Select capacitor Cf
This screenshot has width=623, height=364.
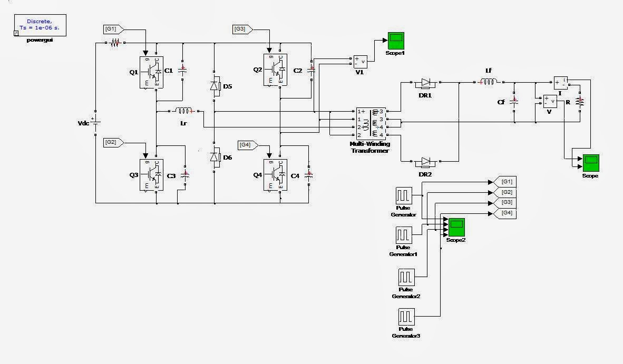513,103
